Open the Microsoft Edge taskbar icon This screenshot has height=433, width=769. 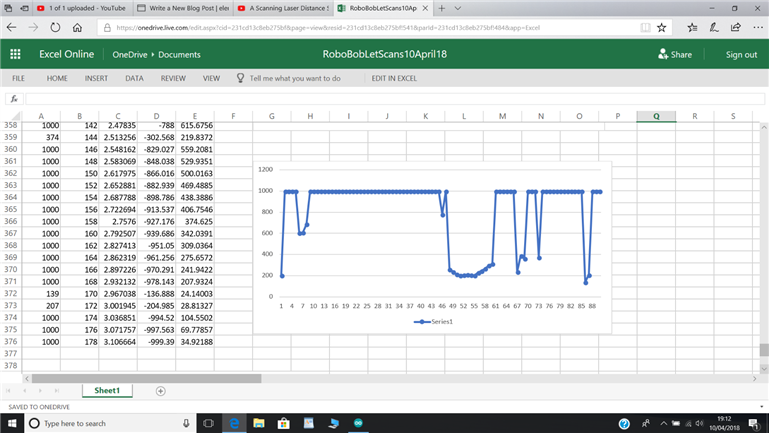click(233, 423)
